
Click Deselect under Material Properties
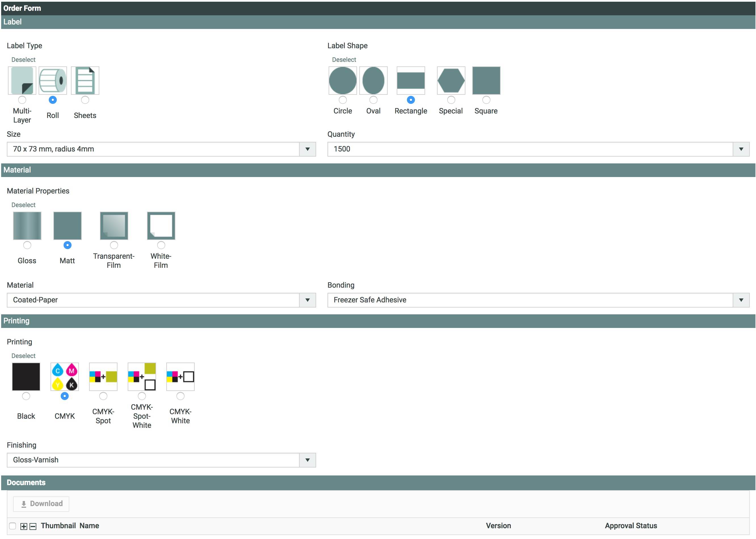23,205
